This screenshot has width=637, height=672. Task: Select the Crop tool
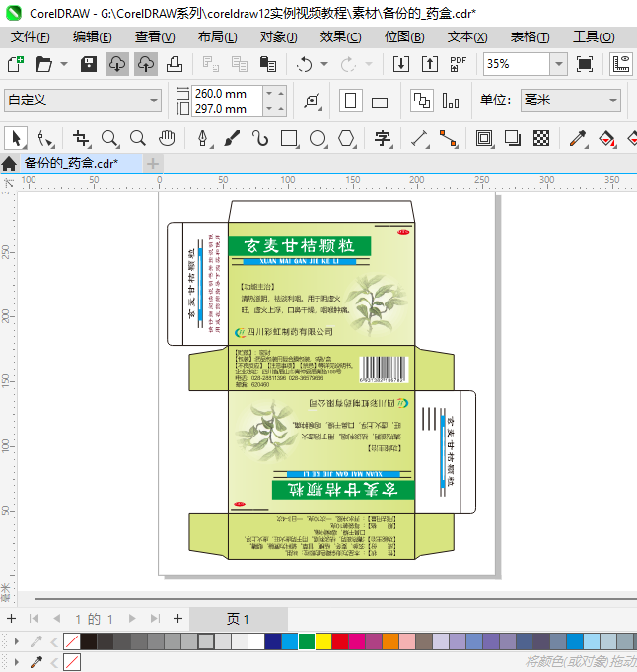pyautogui.click(x=81, y=138)
